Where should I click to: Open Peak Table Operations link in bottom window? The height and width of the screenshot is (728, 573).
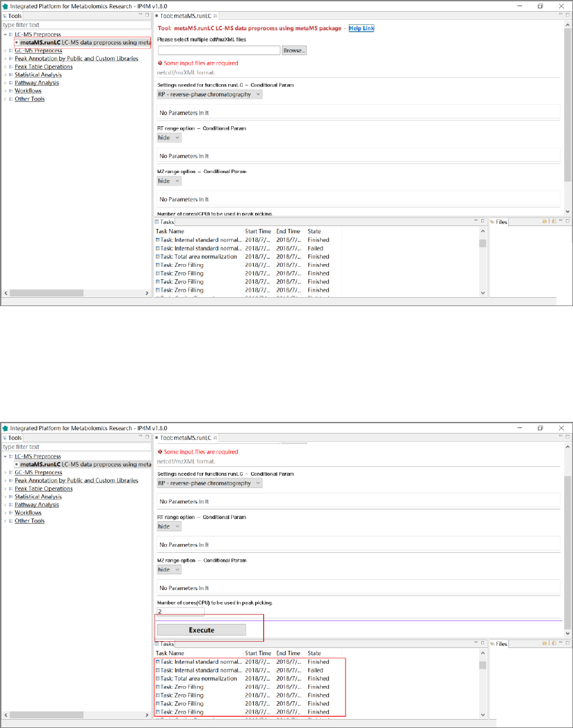point(43,488)
